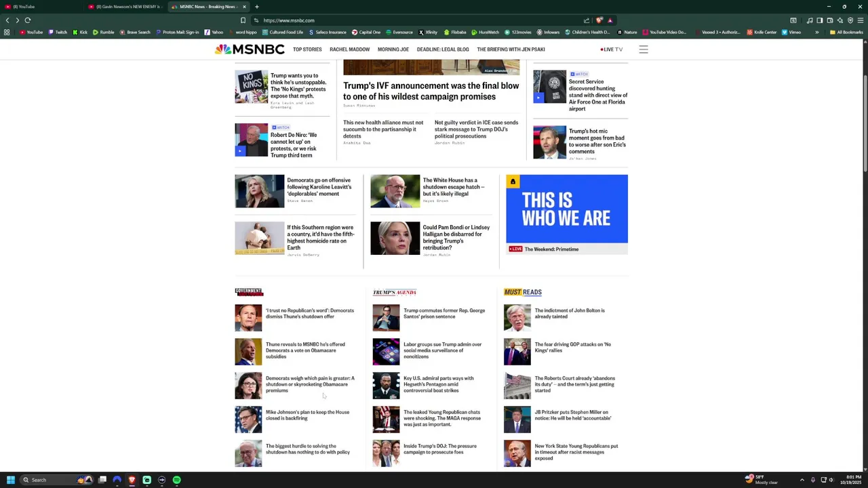The height and width of the screenshot is (488, 868).
Task: Open THE BRIEFING WITH JEN PSAKI section
Action: click(x=511, y=49)
